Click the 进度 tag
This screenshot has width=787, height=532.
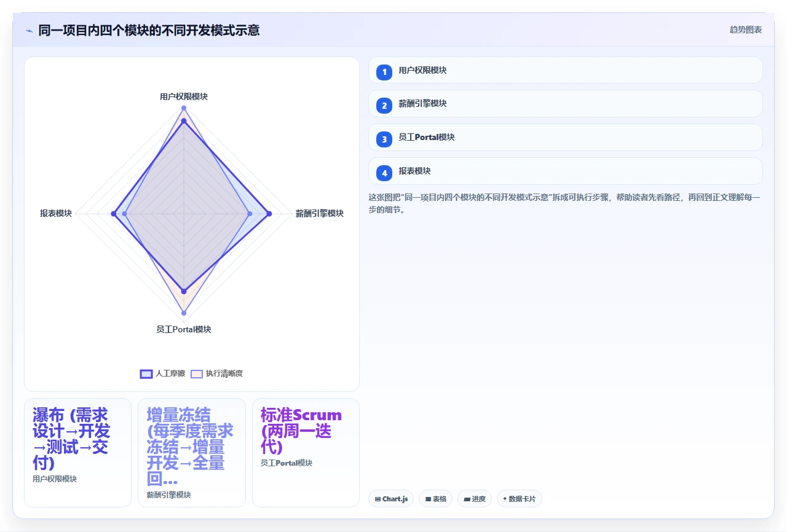click(475, 499)
